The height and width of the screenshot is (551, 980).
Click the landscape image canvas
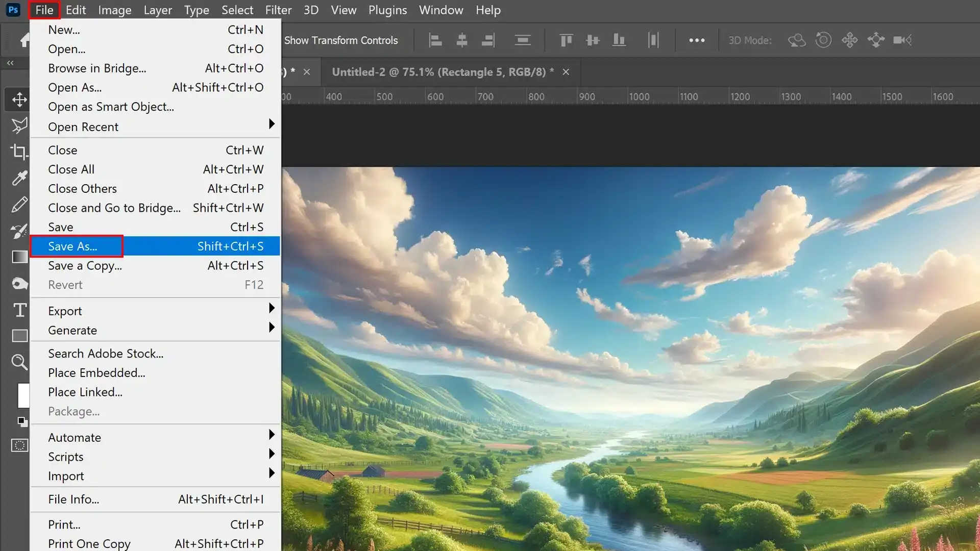pyautogui.click(x=631, y=359)
